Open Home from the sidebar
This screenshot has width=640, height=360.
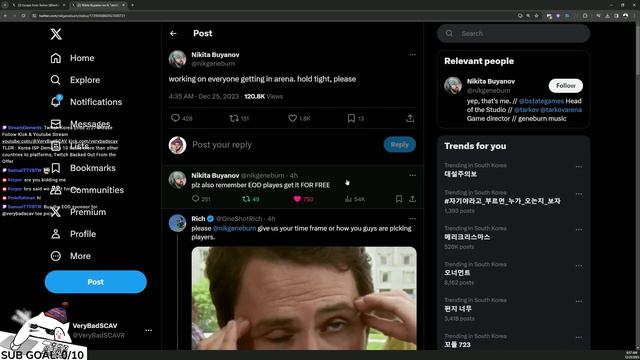[x=72, y=58]
